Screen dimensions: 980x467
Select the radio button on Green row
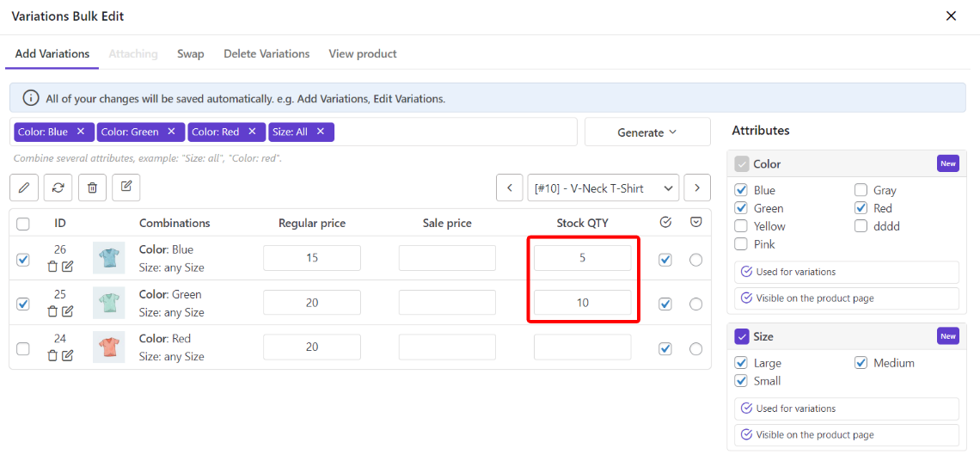click(x=695, y=304)
